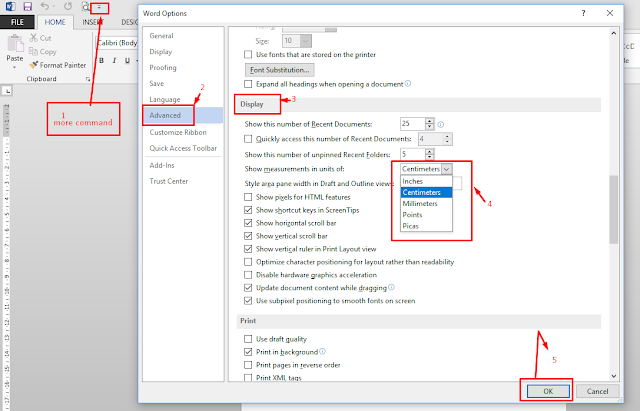Click the Undo arrow icon
This screenshot has height=411, width=640.
[44, 6]
